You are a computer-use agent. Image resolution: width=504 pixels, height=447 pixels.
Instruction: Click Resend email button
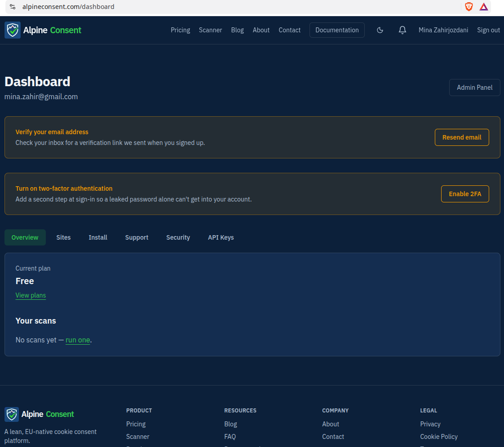point(462,137)
